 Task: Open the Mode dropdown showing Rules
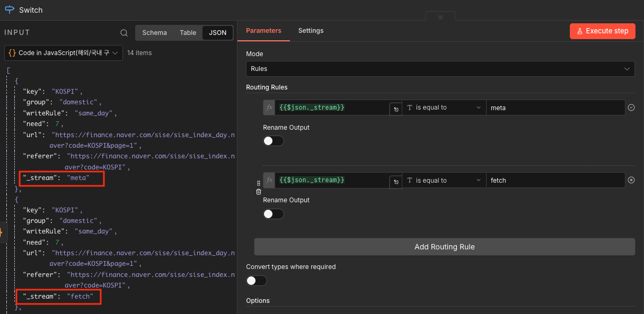click(x=440, y=69)
